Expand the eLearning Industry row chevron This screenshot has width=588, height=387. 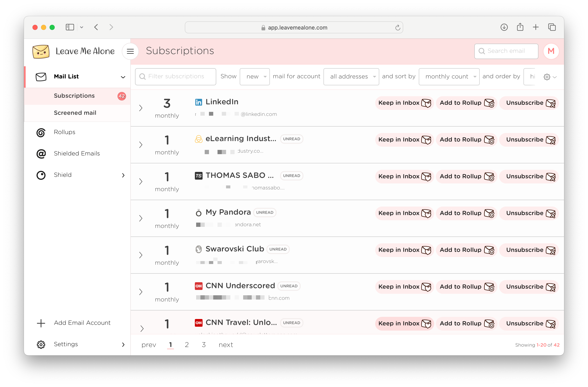coord(141,145)
